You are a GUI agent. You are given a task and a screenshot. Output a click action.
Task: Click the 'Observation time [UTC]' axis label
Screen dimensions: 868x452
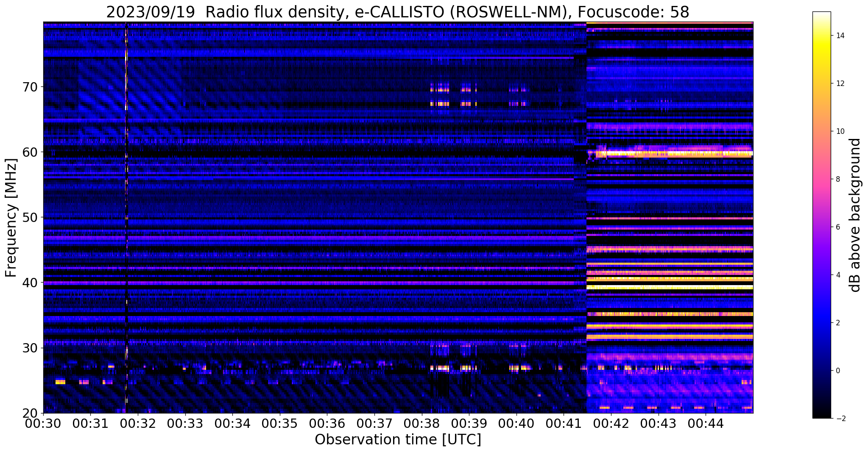tap(398, 440)
